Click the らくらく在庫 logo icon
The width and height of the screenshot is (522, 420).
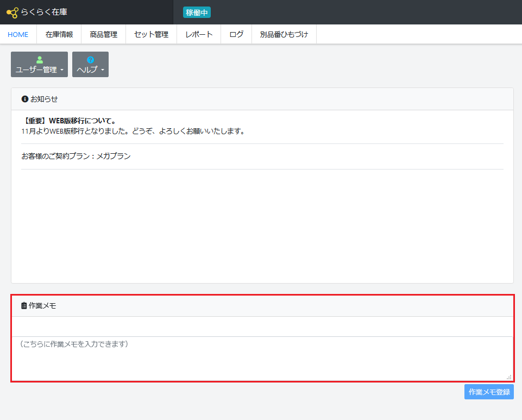(12, 12)
